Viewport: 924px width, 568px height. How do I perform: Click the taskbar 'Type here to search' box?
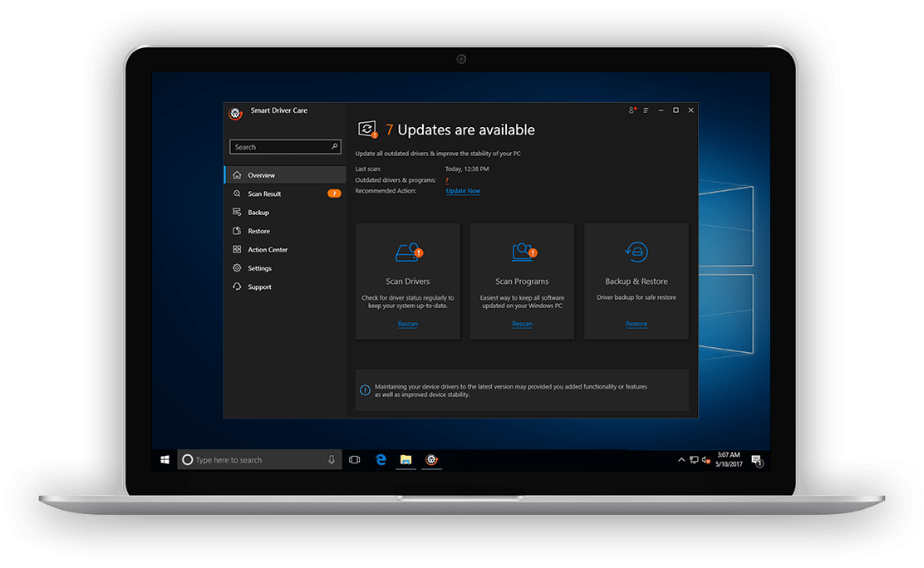tap(258, 459)
